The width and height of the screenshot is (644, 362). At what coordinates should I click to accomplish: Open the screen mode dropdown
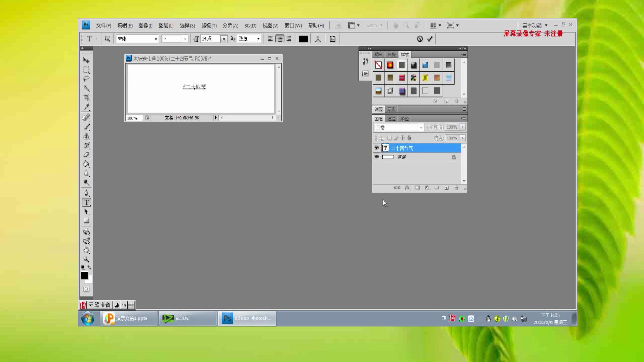pos(453,25)
